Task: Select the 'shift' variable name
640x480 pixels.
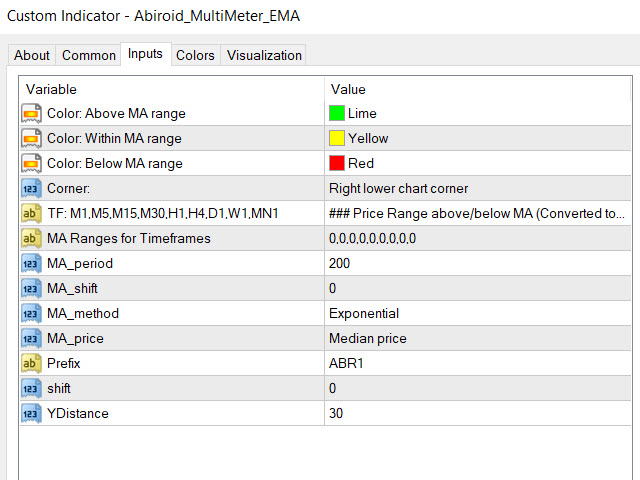Action: [x=59, y=389]
